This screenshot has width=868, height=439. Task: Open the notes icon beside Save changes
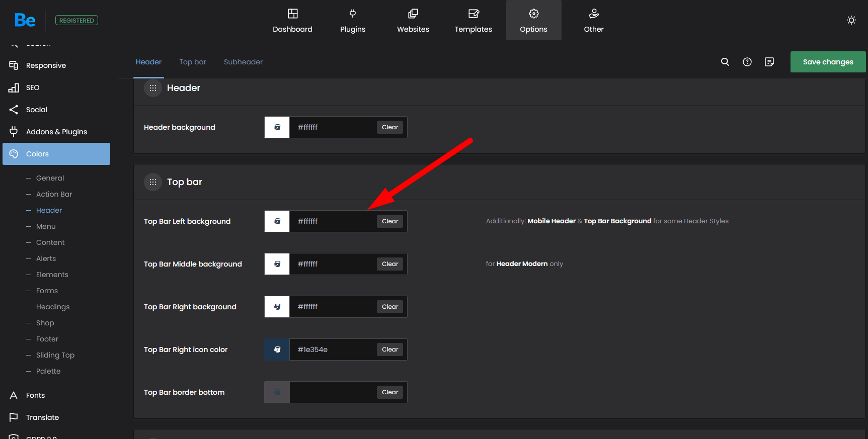769,62
